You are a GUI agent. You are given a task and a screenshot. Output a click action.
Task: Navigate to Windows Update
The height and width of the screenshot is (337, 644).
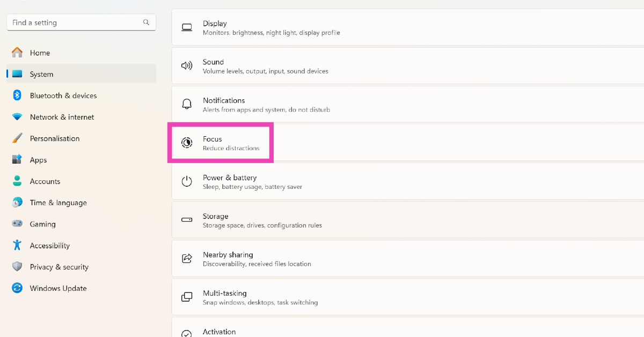click(58, 288)
